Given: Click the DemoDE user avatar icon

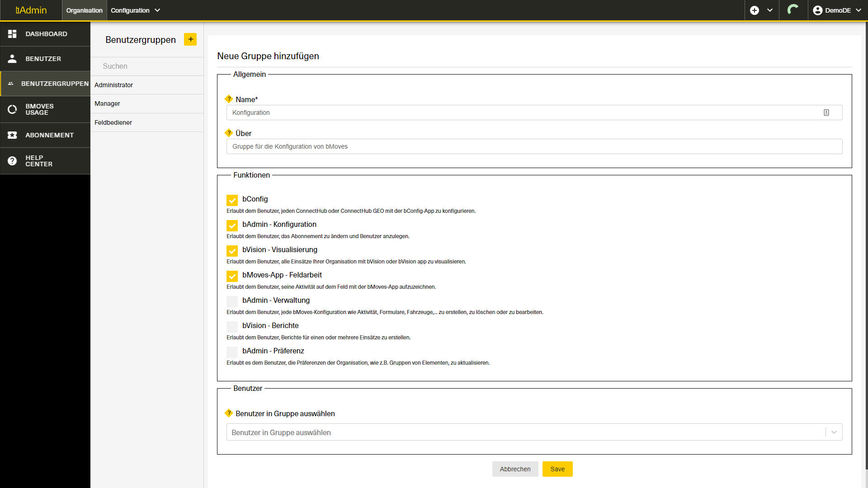Looking at the screenshot, I should [817, 10].
